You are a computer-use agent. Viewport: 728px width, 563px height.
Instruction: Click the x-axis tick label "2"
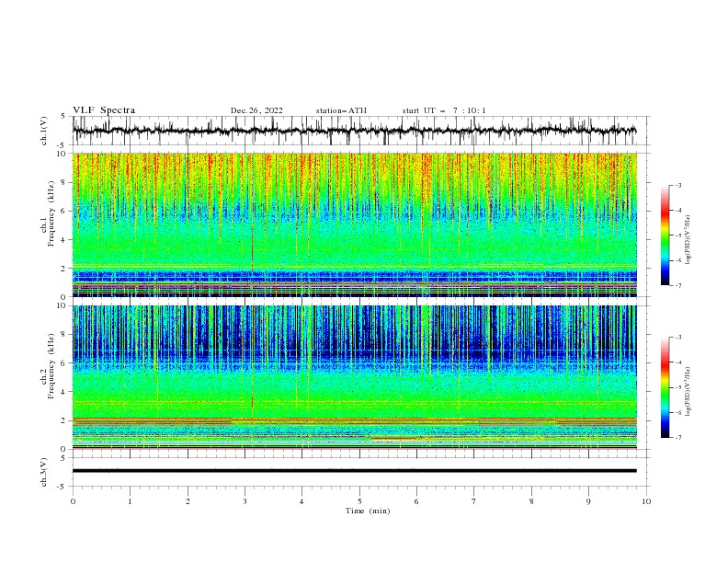(188, 501)
